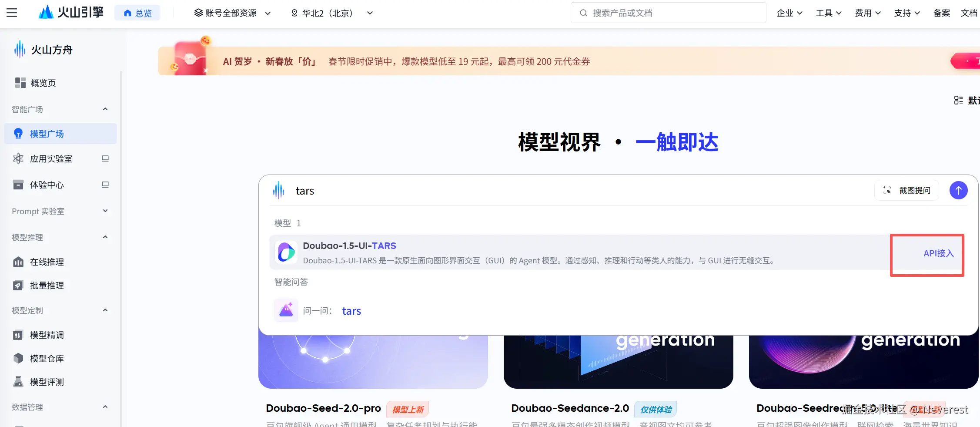Open the 文档 top menu item

point(969,13)
